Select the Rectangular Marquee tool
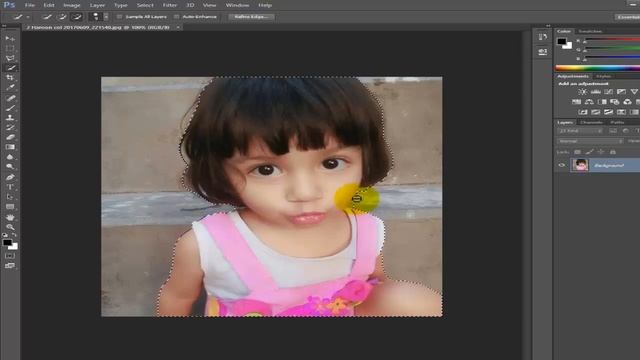This screenshot has height=360, width=640. tap(10, 48)
